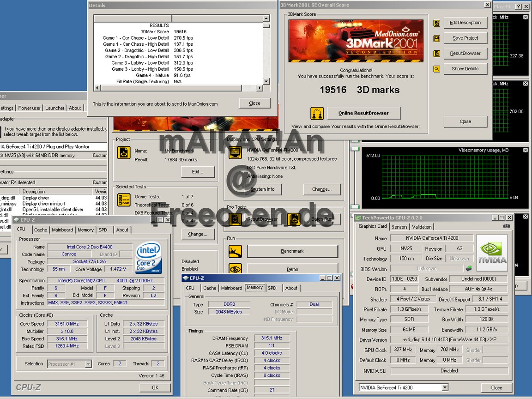532x399 pixels.
Task: Click the Details list horizontal scrollbar right arrow
Action: tap(260, 88)
